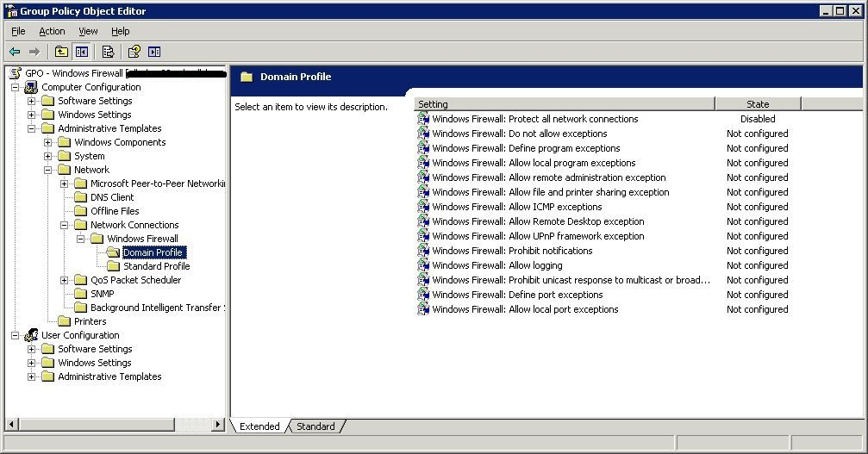
Task: Open the File menu
Action: (18, 32)
